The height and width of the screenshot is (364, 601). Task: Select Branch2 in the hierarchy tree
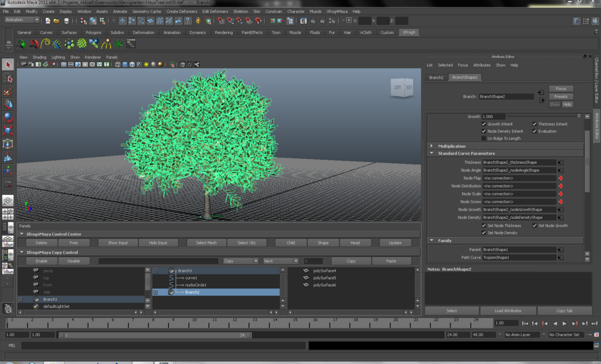[x=192, y=292]
